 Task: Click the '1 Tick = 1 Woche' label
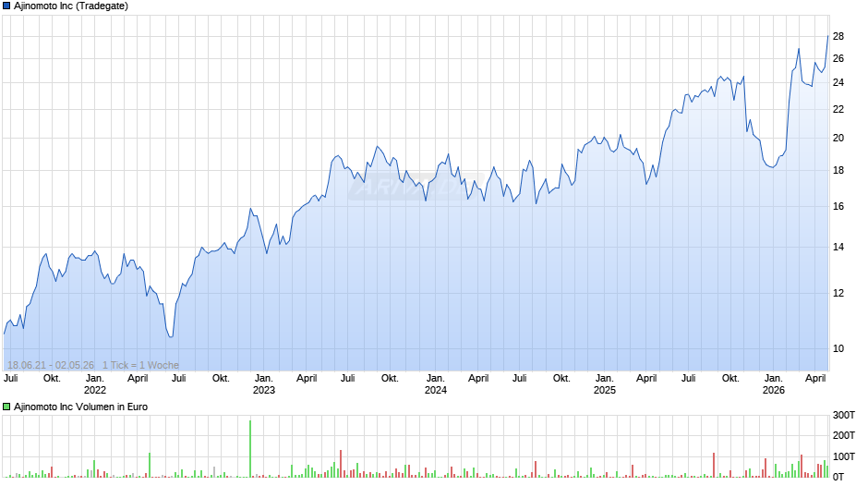tap(140, 365)
